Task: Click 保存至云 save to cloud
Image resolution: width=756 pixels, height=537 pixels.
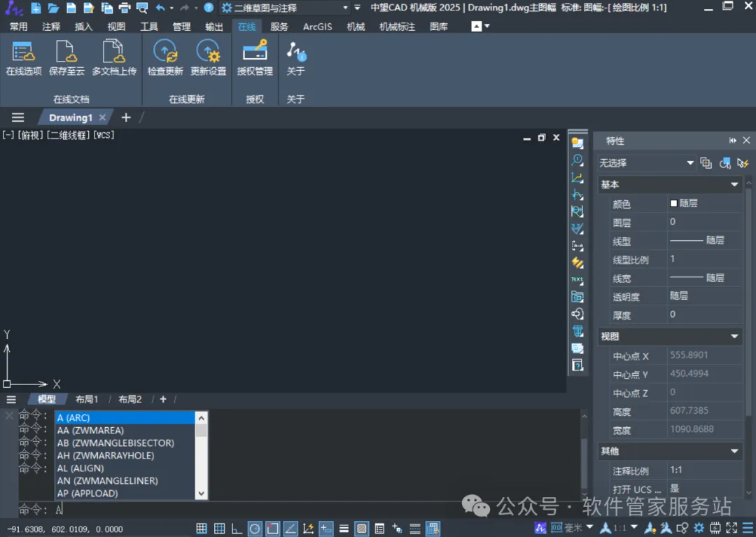Action: pyautogui.click(x=66, y=58)
